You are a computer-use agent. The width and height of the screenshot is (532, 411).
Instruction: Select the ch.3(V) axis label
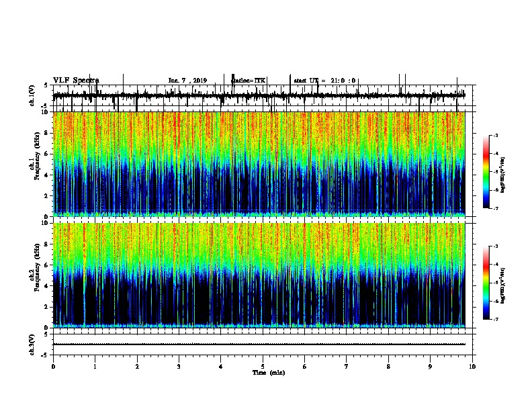32,345
